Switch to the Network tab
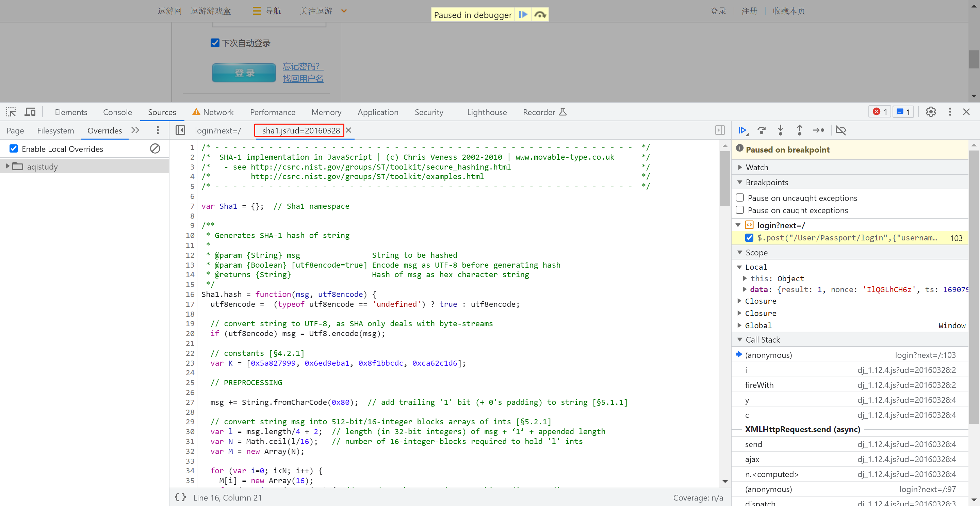 coord(218,112)
